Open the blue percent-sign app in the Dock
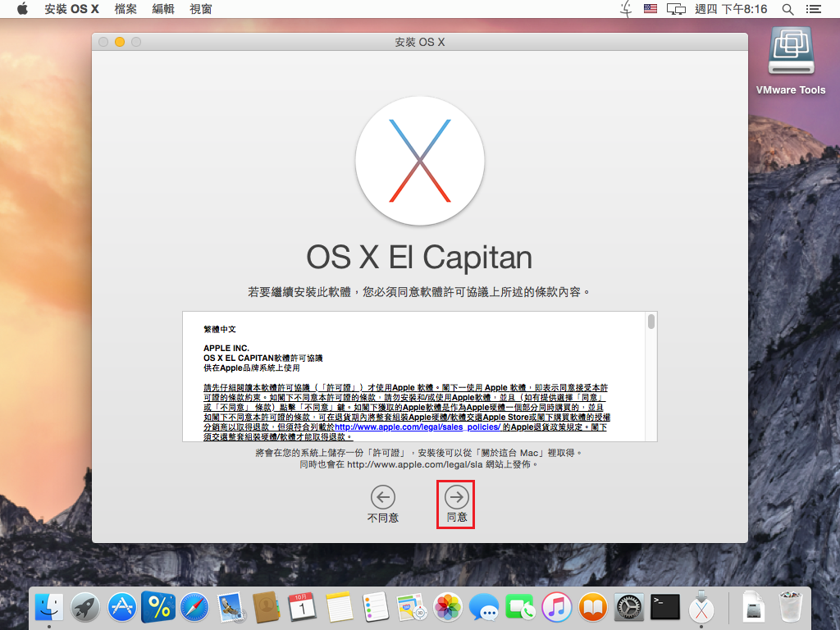The width and height of the screenshot is (840, 630). pyautogui.click(x=158, y=608)
